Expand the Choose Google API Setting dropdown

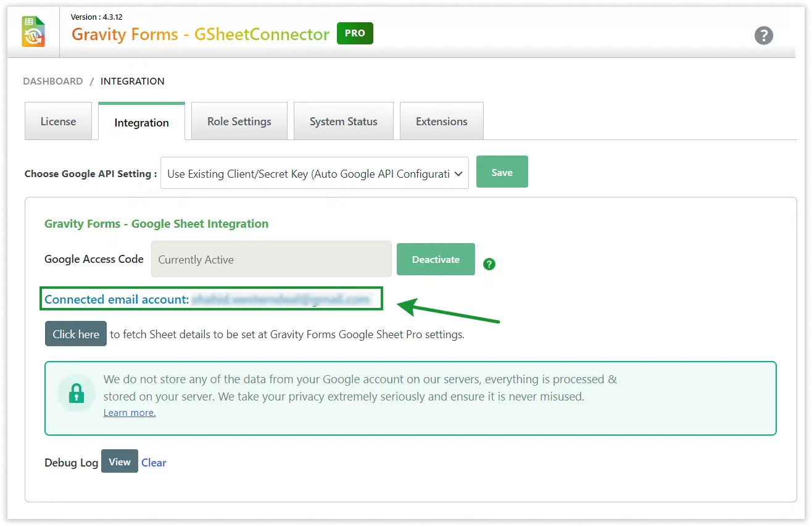(315, 173)
